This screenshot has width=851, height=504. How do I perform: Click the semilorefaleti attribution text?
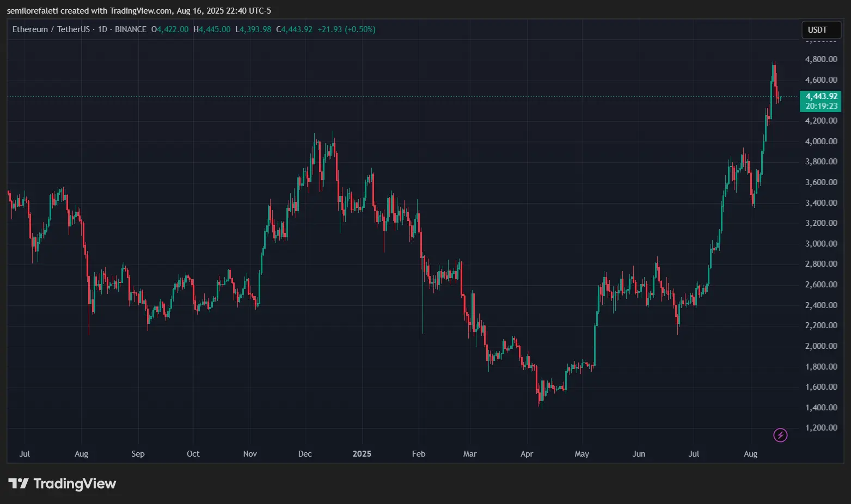click(x=33, y=10)
